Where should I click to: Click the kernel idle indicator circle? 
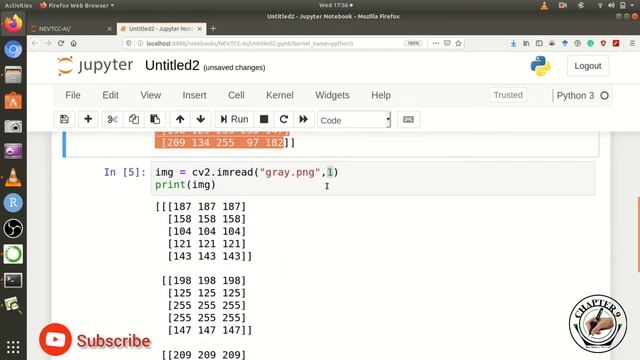604,96
